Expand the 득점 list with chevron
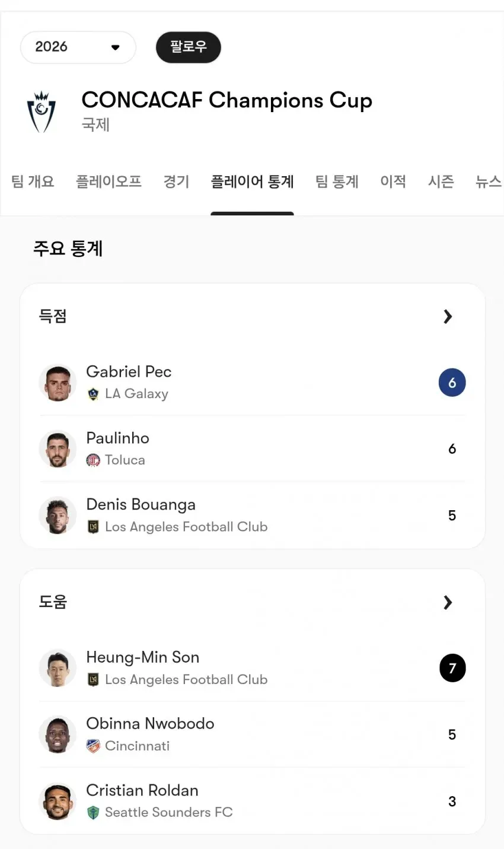 pos(448,317)
